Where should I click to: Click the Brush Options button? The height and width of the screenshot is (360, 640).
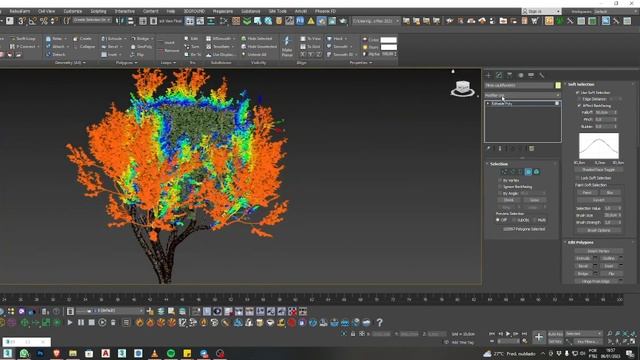[x=599, y=231]
